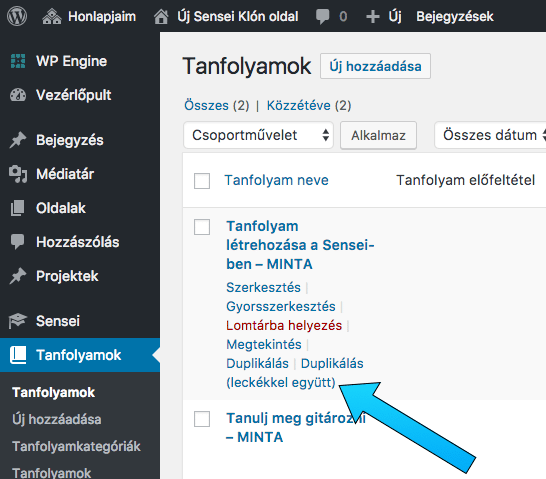Screen dimensions: 546x479
Task: Open Tanfolyamkategóriák submenu item
Action: tap(76, 446)
